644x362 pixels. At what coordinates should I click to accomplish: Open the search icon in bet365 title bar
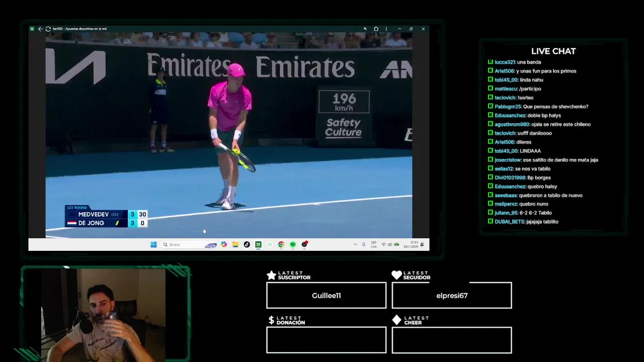pos(365,29)
